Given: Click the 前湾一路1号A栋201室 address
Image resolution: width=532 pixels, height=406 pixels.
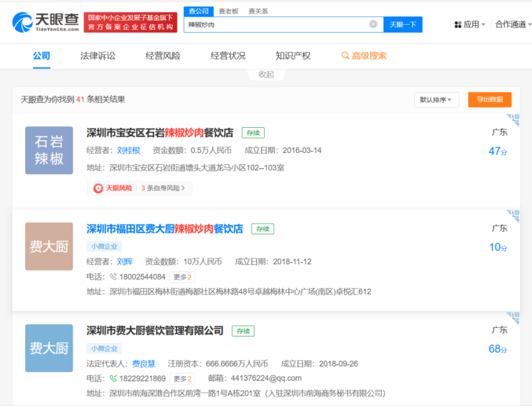Looking at the screenshot, I should (247, 393).
